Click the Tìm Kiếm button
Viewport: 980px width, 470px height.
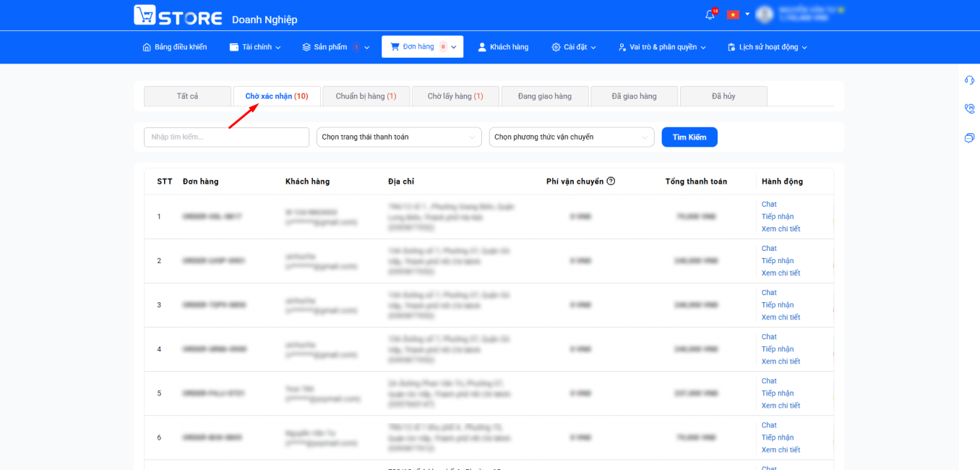(689, 137)
